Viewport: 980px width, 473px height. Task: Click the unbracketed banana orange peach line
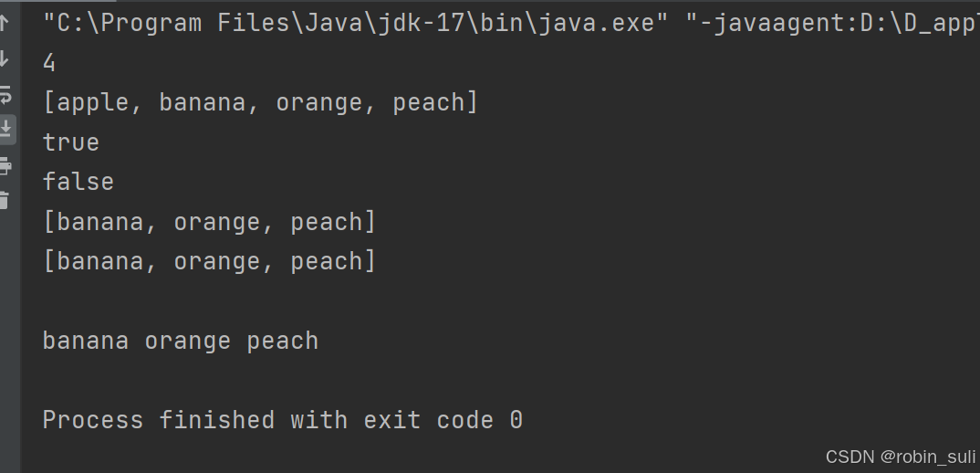pos(181,342)
